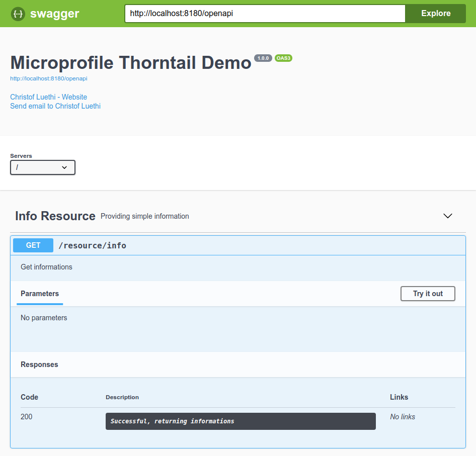
Task: Click Send email to Christof Luethi
Action: pos(55,106)
